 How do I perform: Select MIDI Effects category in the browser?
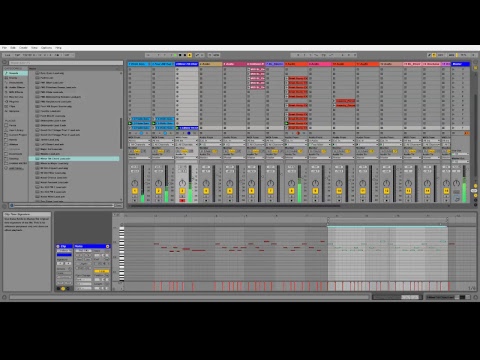tap(16, 92)
